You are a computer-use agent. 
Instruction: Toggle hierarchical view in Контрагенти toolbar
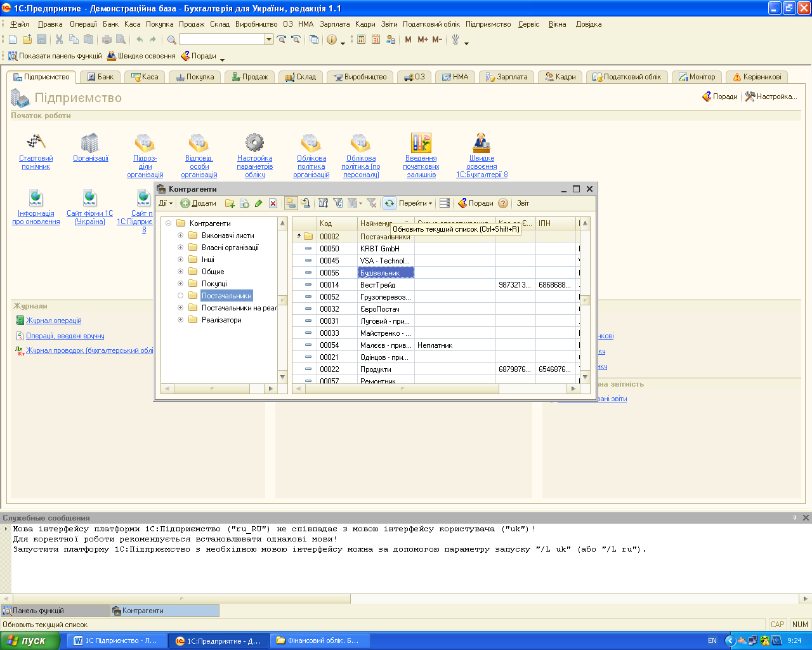coord(291,203)
